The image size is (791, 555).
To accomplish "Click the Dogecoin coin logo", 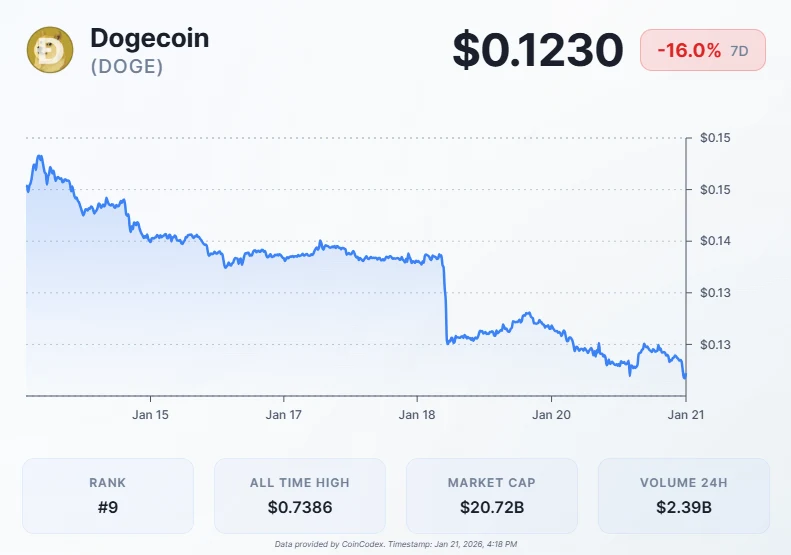I will click(50, 50).
